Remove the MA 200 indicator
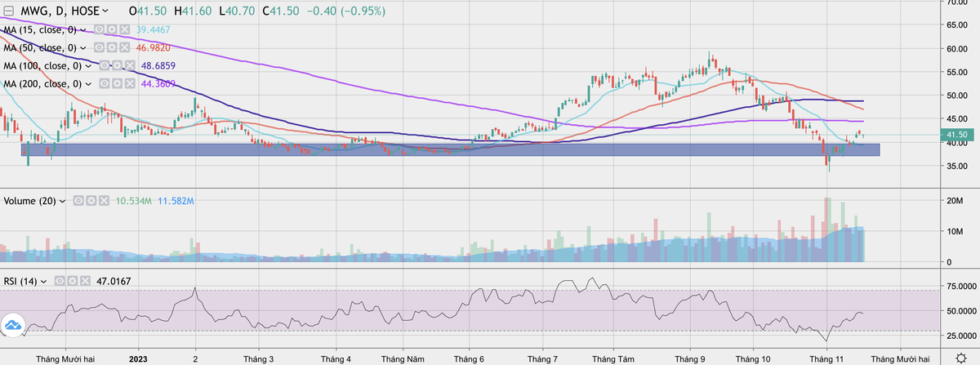 pyautogui.click(x=130, y=83)
